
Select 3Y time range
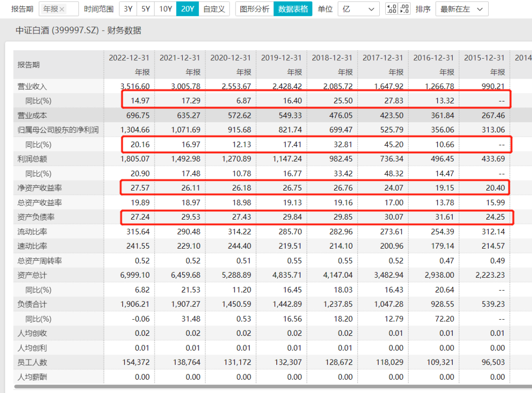tap(128, 9)
